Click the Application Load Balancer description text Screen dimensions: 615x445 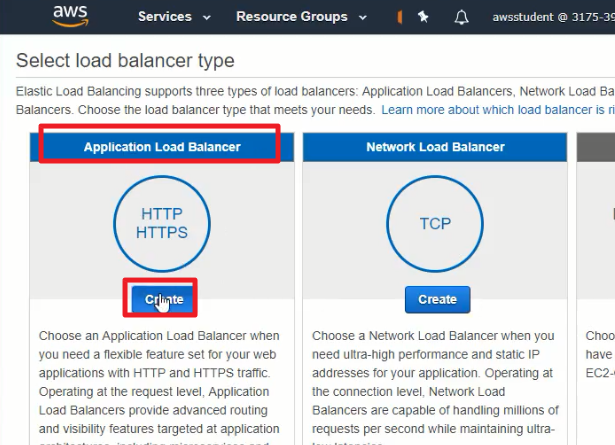(x=159, y=387)
